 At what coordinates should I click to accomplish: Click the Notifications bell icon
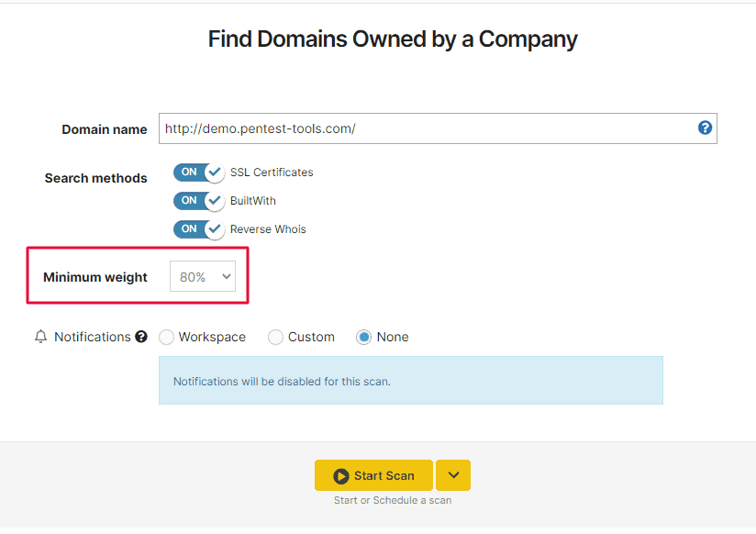(40, 337)
